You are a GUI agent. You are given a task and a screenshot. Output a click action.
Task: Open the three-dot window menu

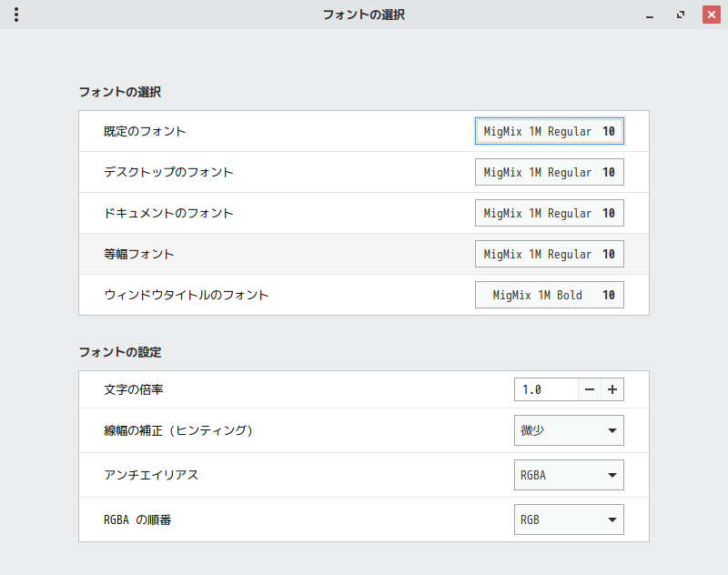[x=16, y=15]
